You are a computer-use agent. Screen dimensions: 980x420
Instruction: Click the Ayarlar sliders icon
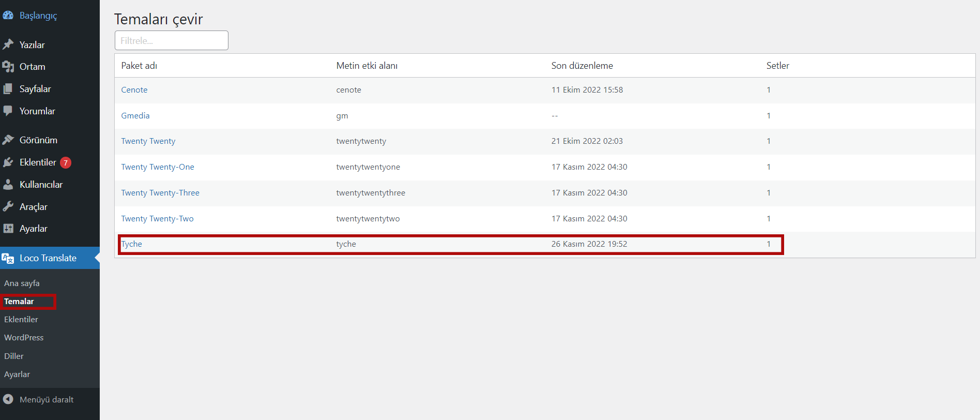tap(8, 228)
